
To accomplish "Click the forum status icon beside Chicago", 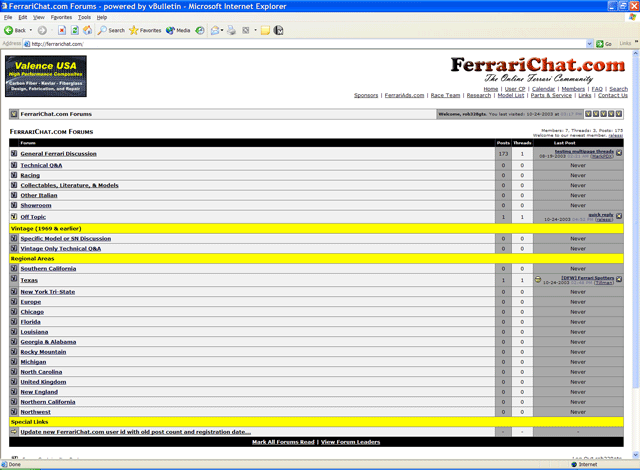I will (x=14, y=312).
